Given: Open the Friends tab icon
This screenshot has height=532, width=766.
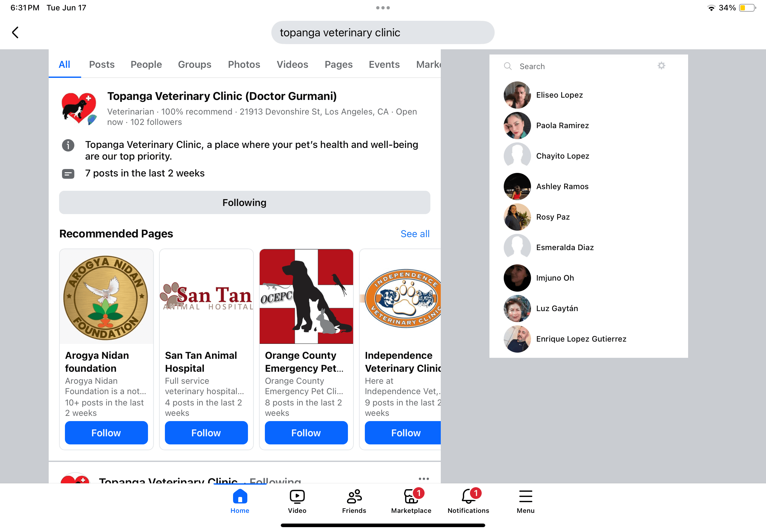Looking at the screenshot, I should click(x=354, y=496).
